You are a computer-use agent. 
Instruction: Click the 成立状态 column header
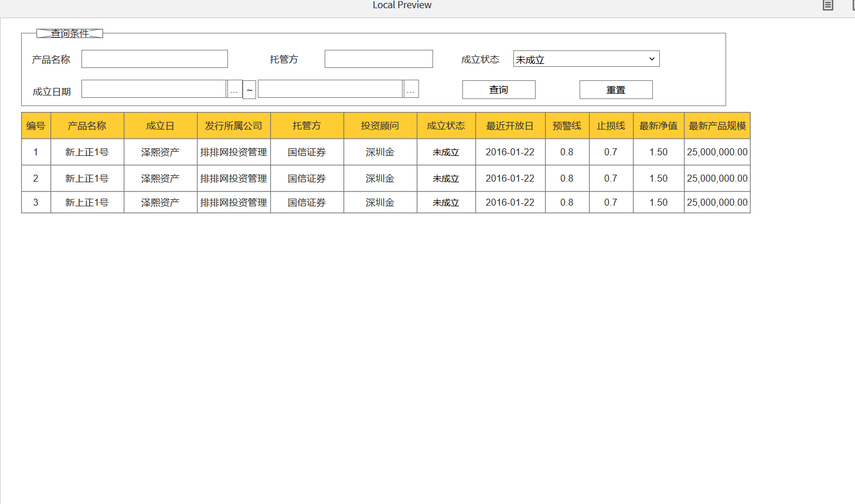click(x=447, y=125)
